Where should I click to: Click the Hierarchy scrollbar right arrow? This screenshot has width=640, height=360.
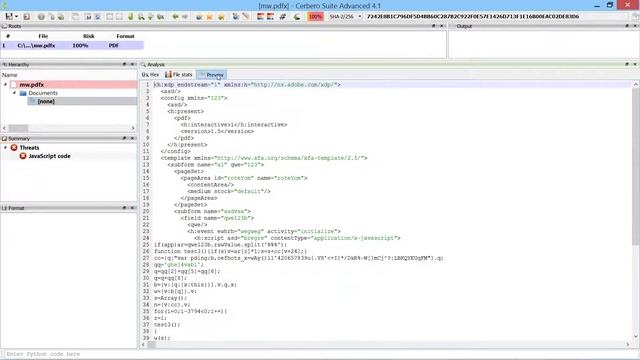click(x=133, y=128)
